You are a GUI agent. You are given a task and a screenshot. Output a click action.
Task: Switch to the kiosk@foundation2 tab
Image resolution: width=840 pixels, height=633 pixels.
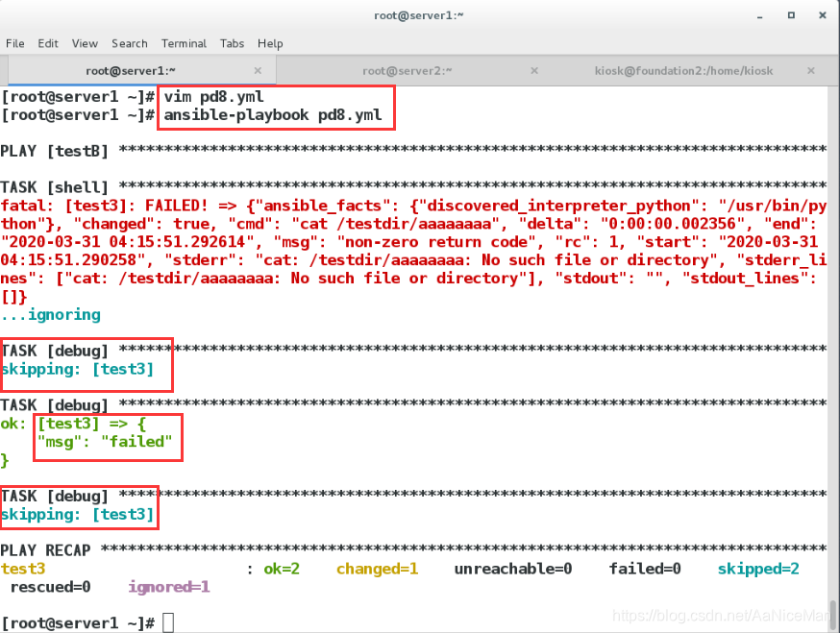pos(683,71)
